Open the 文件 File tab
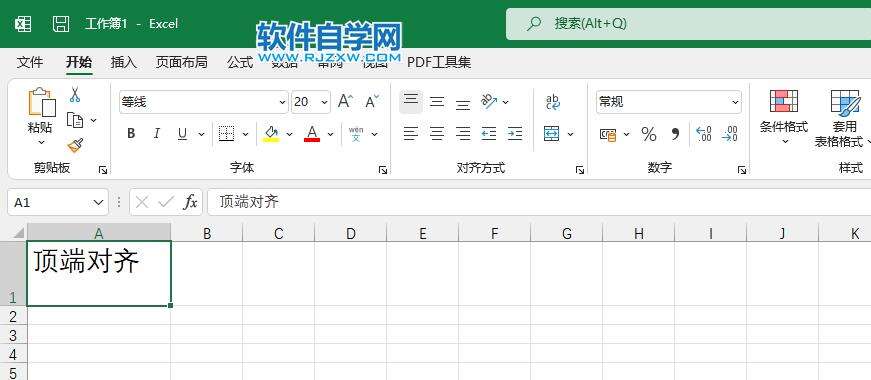Screen dimensions: 871x380 pos(30,62)
